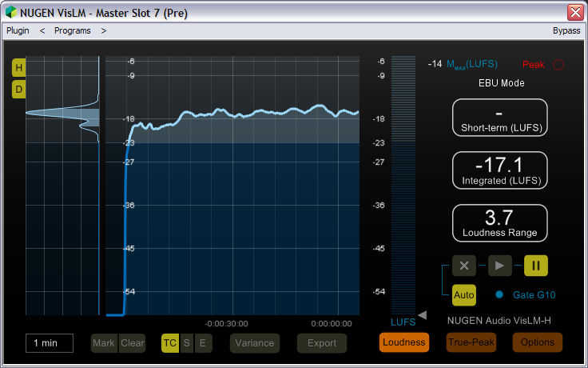Viewport: 588px width, 368px height.
Task: Click the meter target arrow marker
Action: pyautogui.click(x=423, y=314)
